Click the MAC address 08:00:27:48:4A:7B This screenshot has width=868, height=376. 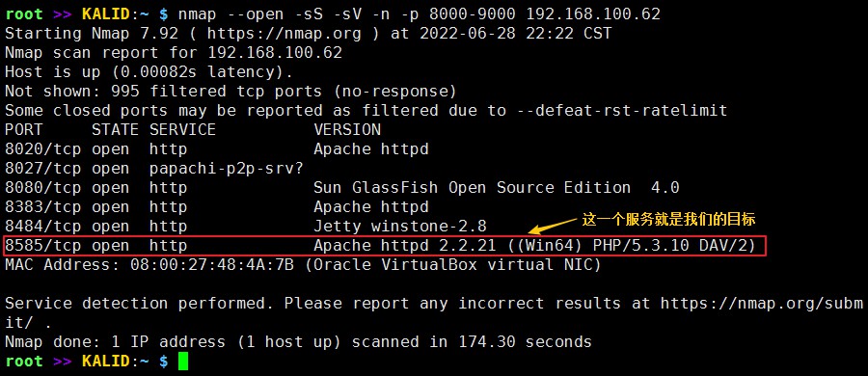pos(212,265)
